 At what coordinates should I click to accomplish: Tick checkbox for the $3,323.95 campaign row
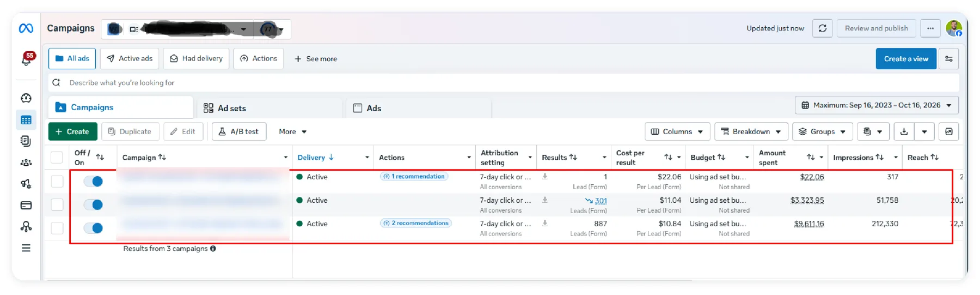tap(57, 204)
